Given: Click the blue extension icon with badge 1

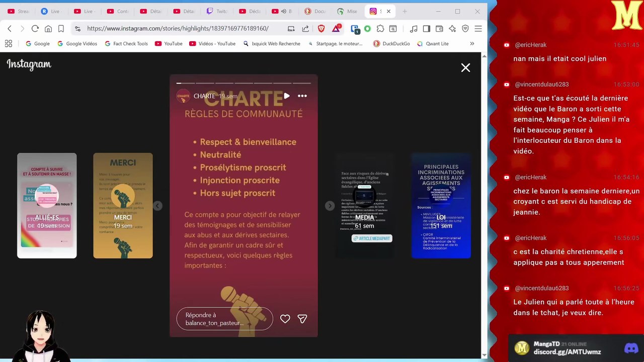Looking at the screenshot, I should (355, 29).
